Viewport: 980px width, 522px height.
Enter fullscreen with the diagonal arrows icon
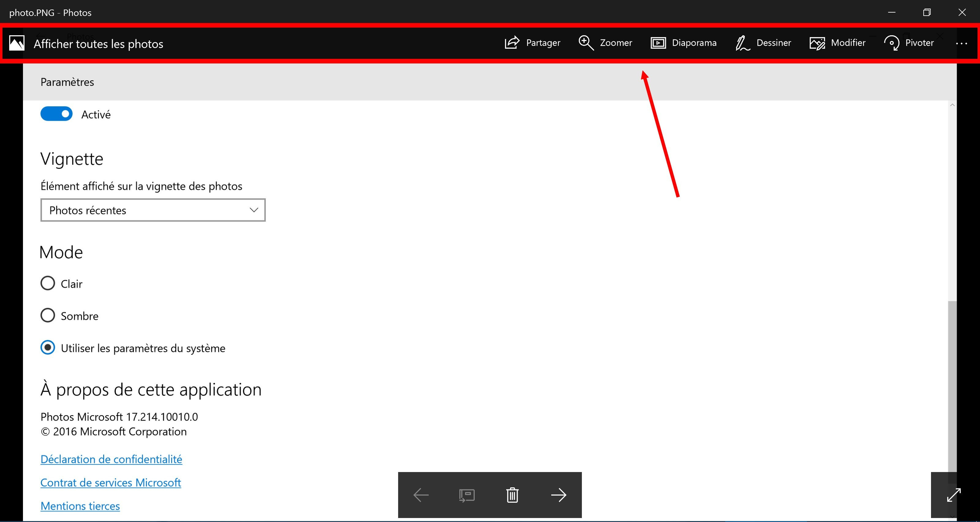click(954, 495)
